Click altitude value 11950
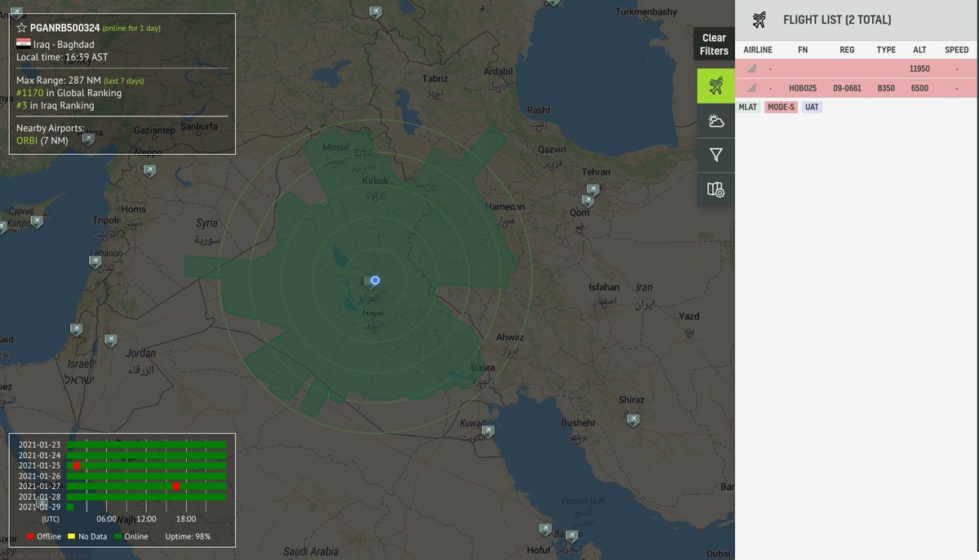The image size is (979, 560). point(919,68)
